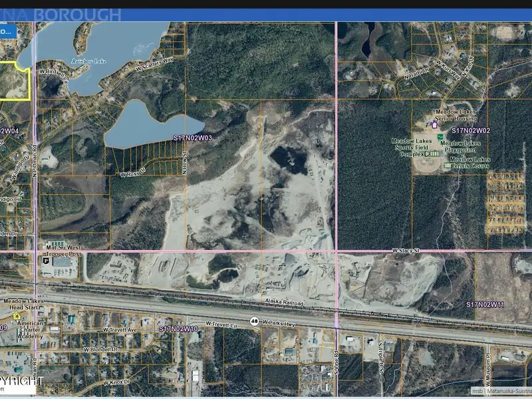The image size is (532, 399).
Task: Click the Meadow Lakes Tennis Courts icon
Action: (x=447, y=165)
